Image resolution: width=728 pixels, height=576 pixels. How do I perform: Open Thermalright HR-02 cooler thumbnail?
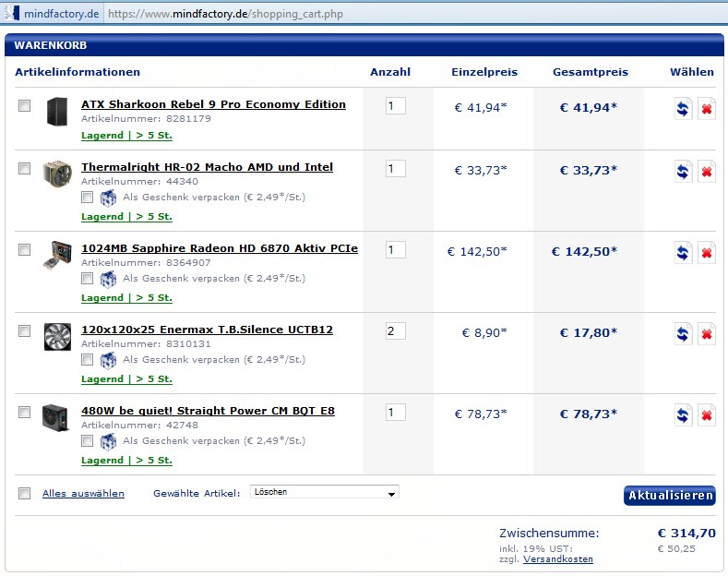coord(57,174)
